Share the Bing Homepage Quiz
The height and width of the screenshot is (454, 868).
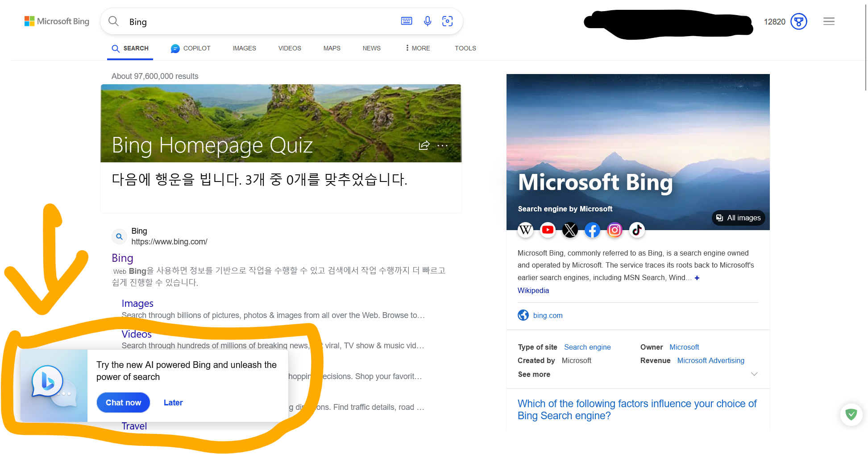click(424, 145)
